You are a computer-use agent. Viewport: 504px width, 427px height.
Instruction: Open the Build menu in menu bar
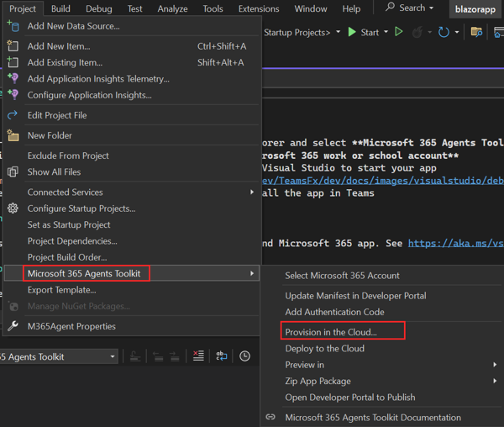(x=60, y=8)
